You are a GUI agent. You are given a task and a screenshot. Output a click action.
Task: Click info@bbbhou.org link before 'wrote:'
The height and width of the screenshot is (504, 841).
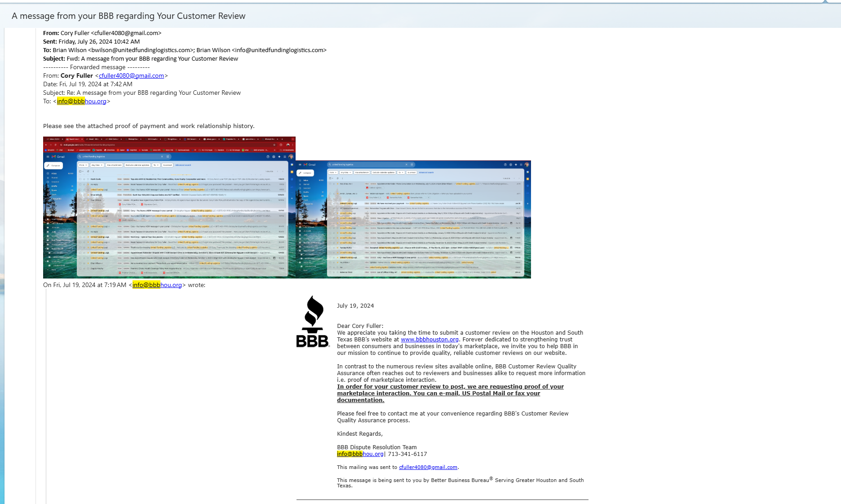tap(157, 285)
